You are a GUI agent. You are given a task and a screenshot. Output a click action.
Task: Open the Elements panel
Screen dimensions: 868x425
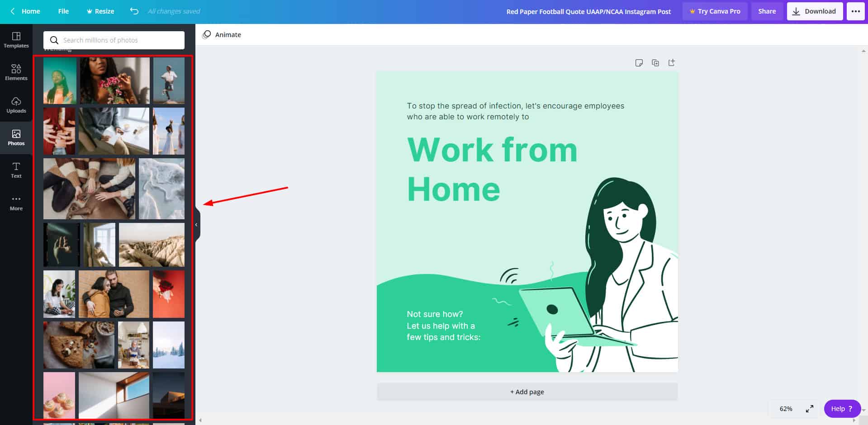(16, 72)
